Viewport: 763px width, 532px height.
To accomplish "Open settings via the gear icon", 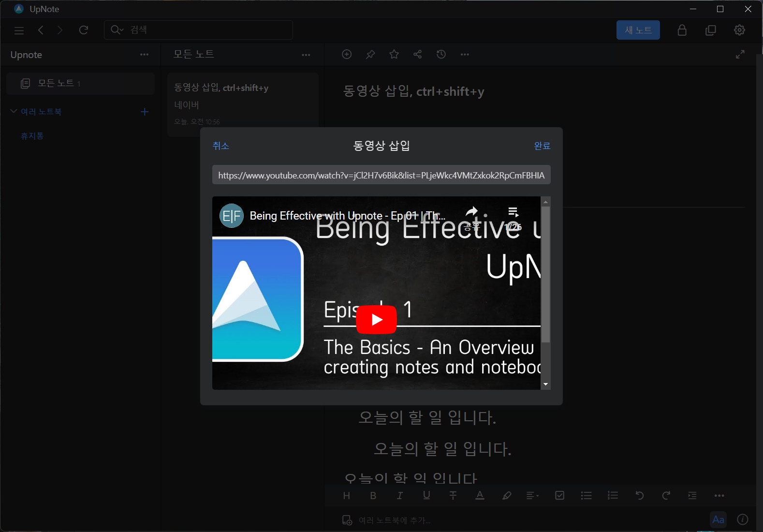I will pyautogui.click(x=739, y=30).
